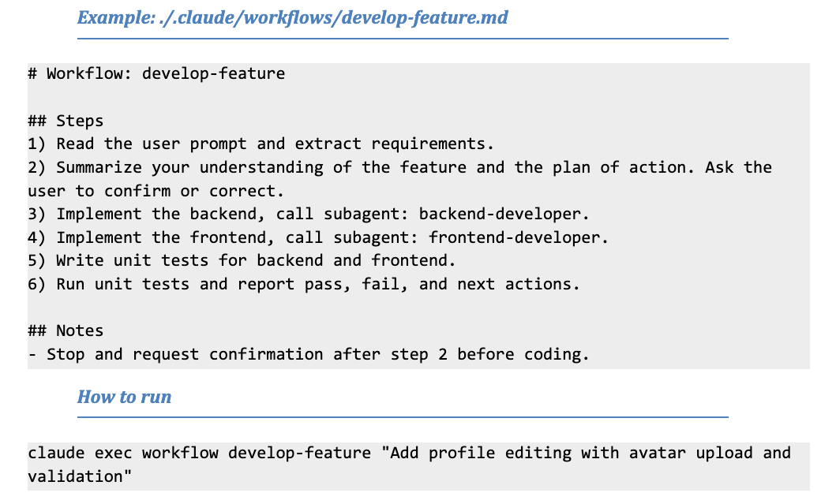836x504 pixels.
Task: Click the '# Workflow: develop-feature' title line
Action: pos(156,74)
